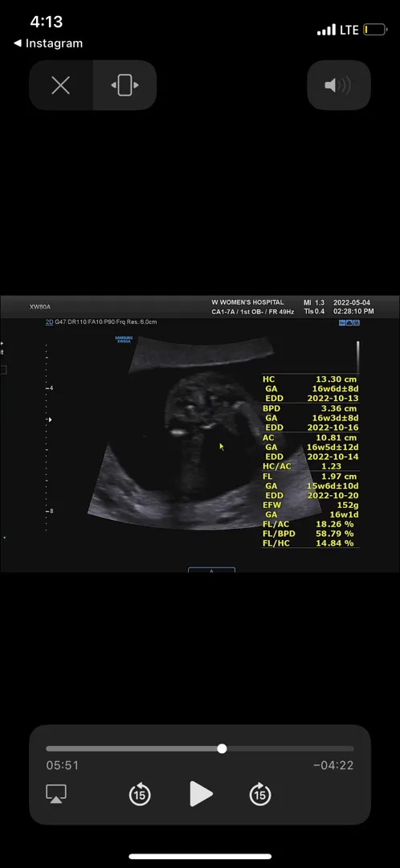Viewport: 400px width, 868px height.
Task: Skip forward 15 seconds
Action: (x=260, y=794)
